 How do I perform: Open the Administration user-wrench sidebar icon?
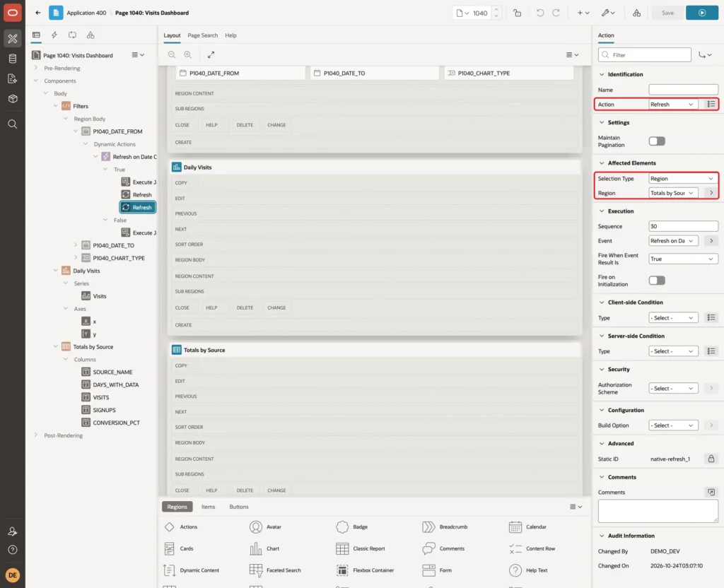click(13, 531)
